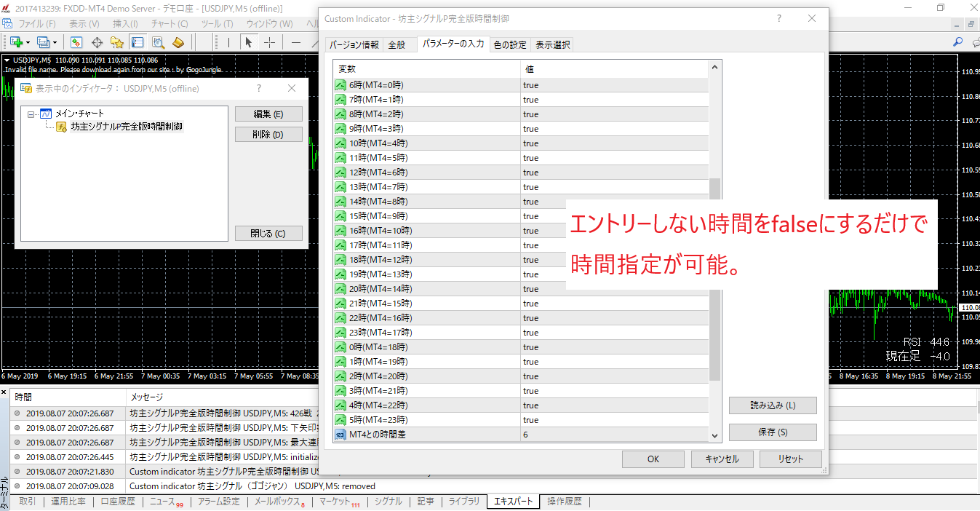Screen dimensions: 980x511
Task: Click the application icon left of ファイル menu
Action: click(x=7, y=23)
